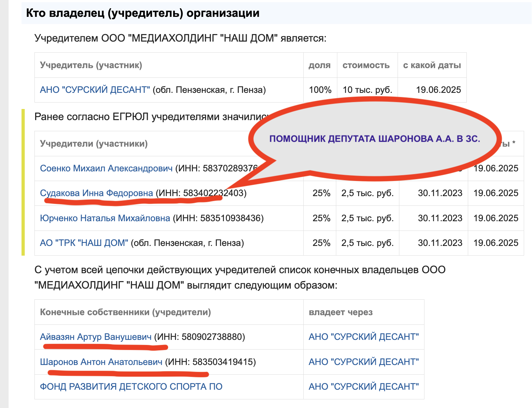532x408 pixels.
Task: Click Шаронов Антон Анатольевич link
Action: [101, 362]
